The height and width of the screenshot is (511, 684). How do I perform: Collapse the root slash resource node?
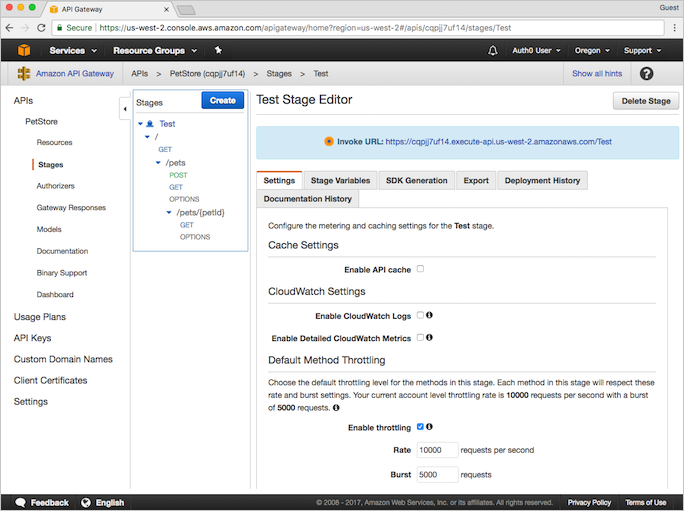[x=147, y=137]
